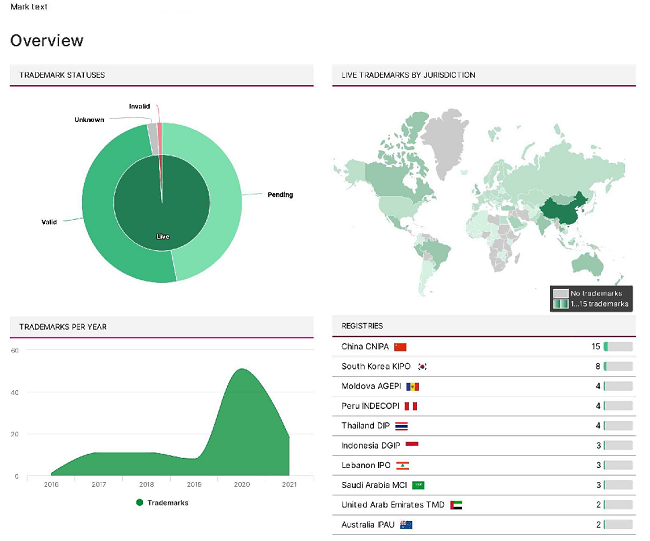Click China on the world map

click(559, 211)
